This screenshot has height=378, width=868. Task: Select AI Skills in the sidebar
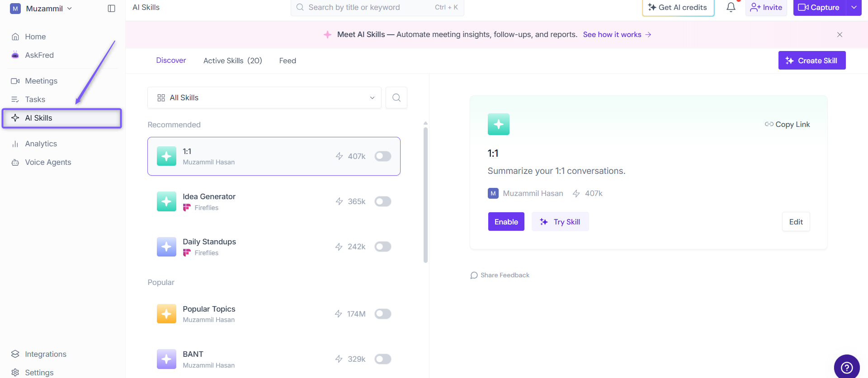(x=62, y=118)
